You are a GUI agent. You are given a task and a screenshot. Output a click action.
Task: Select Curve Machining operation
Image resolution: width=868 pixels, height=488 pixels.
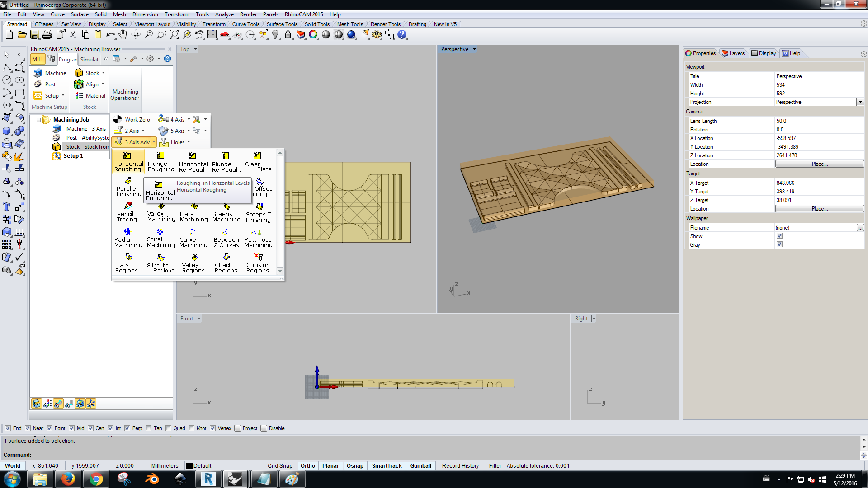click(x=193, y=238)
